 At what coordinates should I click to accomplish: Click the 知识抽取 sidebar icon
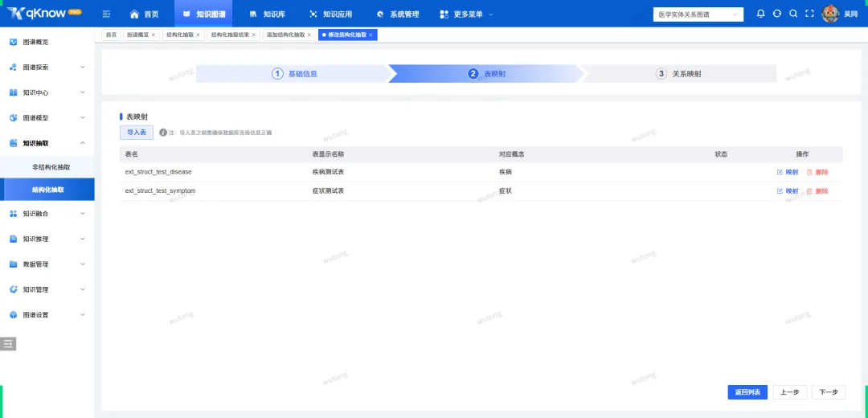(14, 143)
